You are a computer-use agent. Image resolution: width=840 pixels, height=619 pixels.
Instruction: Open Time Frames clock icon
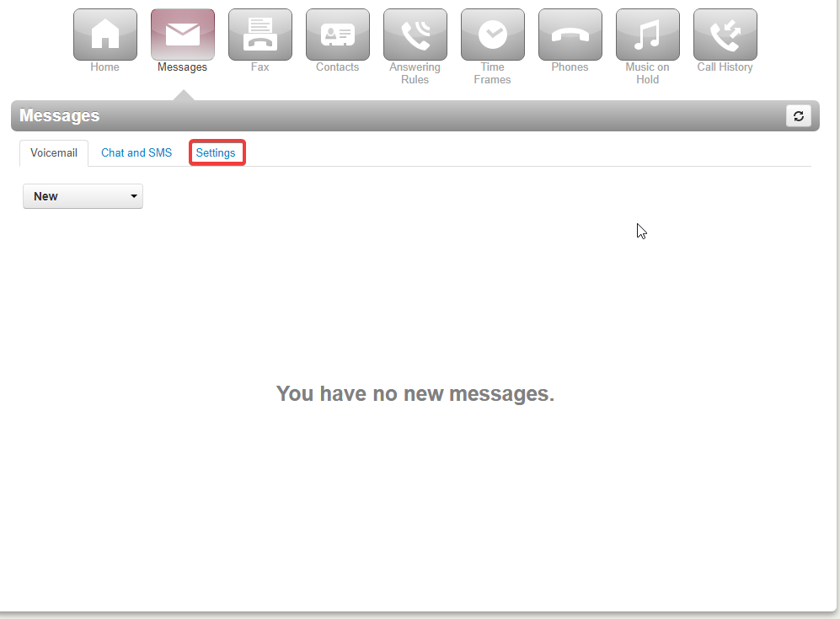(492, 35)
